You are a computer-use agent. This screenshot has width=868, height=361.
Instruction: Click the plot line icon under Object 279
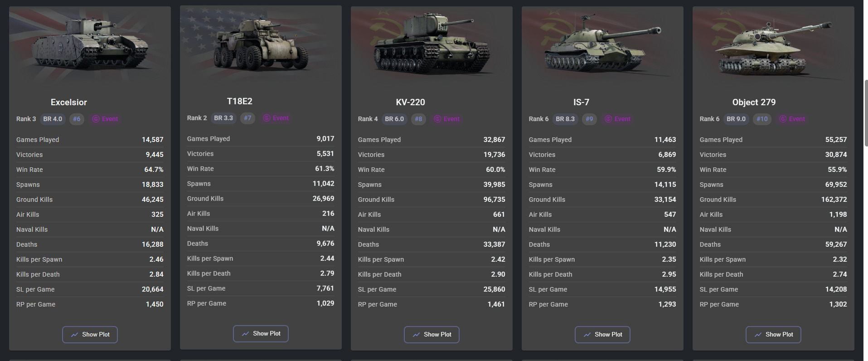click(x=758, y=335)
